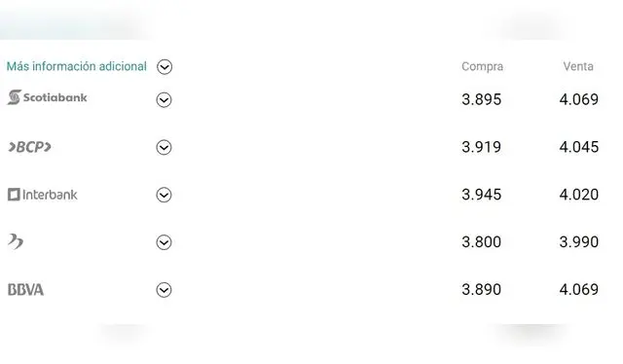Open the Interbank row dropdown arrow
Screen dimensions: 623x364
click(164, 195)
